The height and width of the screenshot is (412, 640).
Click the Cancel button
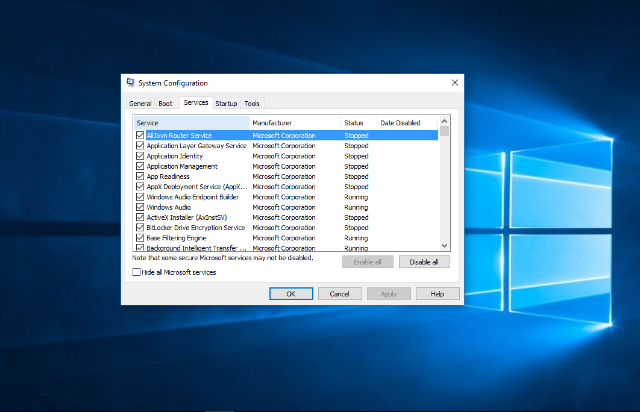click(340, 294)
